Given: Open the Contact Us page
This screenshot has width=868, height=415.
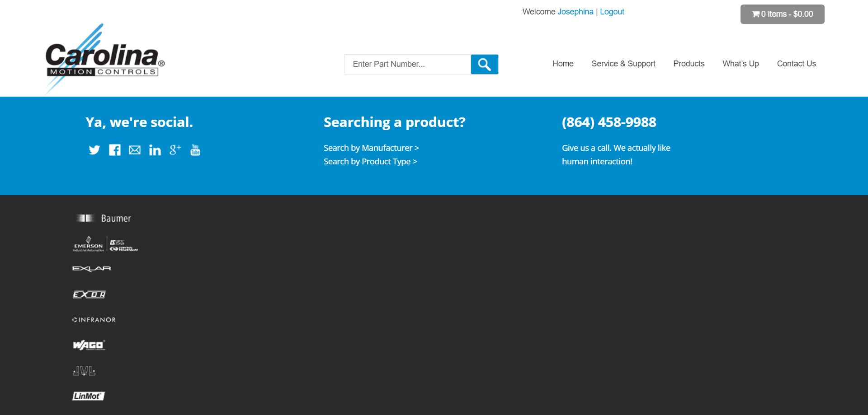Looking at the screenshot, I should pos(797,64).
